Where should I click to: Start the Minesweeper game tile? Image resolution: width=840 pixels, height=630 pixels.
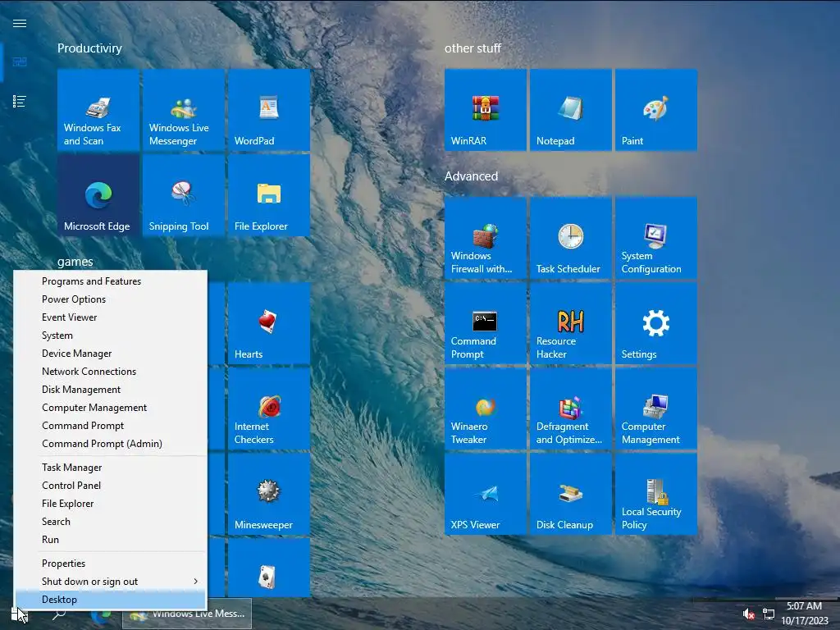point(269,494)
